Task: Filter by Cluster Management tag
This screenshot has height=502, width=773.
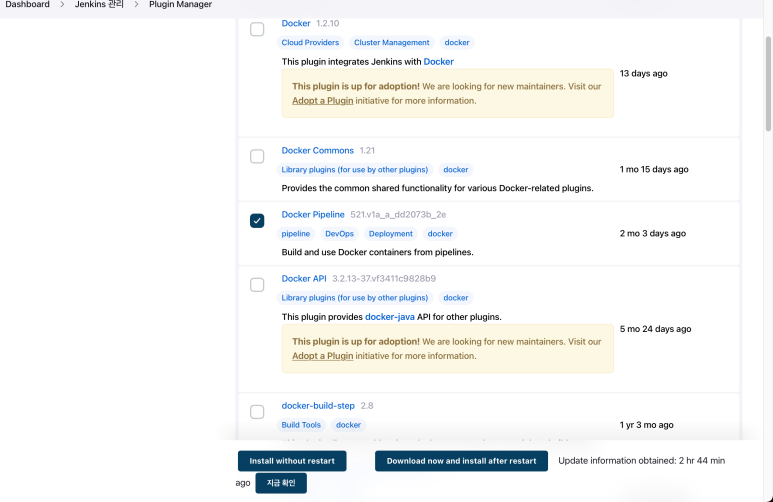Action: (391, 42)
